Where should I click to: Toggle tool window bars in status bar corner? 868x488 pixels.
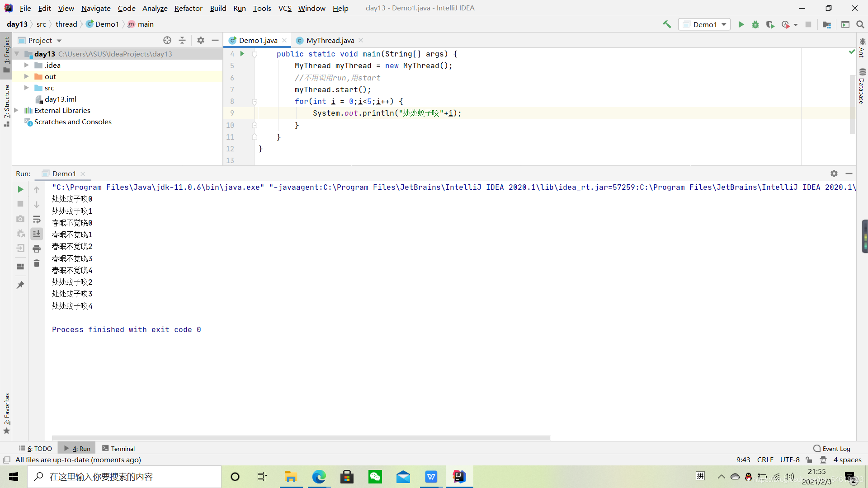click(7, 460)
